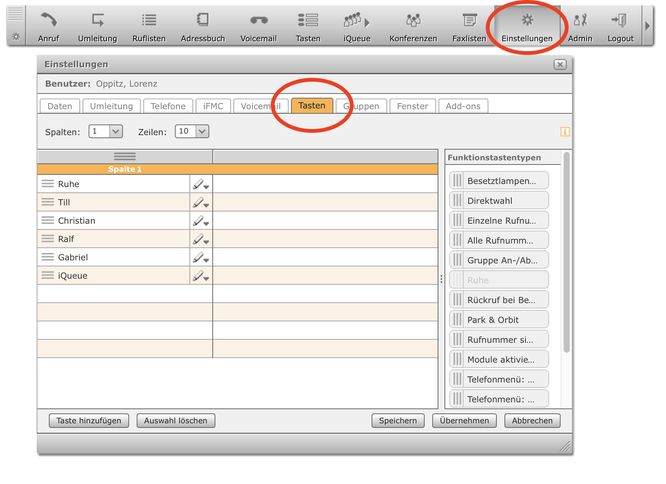Open Einstellungen in the toolbar

[527, 26]
